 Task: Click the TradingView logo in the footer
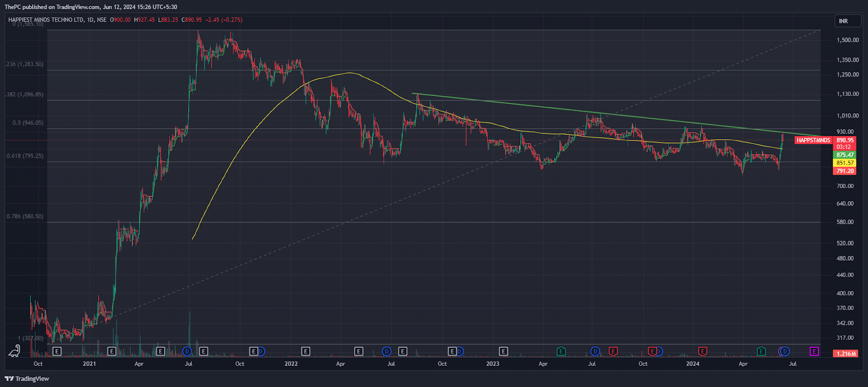click(x=27, y=379)
